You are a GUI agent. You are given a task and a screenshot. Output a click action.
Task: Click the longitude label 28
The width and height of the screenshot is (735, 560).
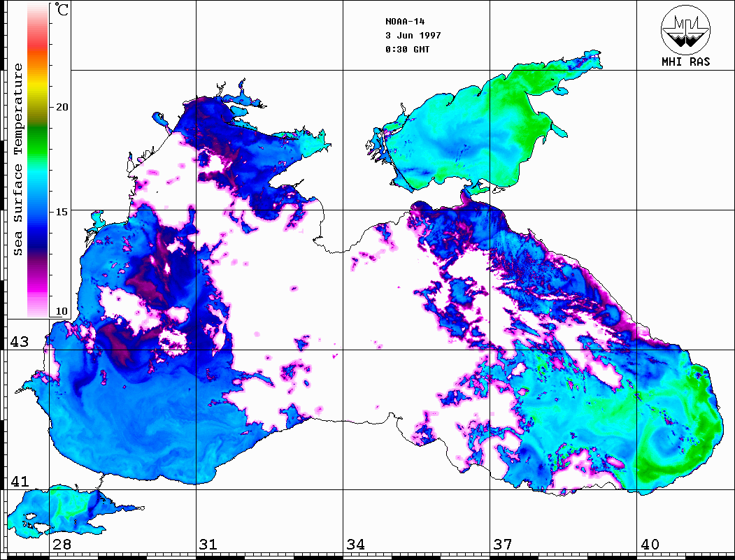click(62, 545)
